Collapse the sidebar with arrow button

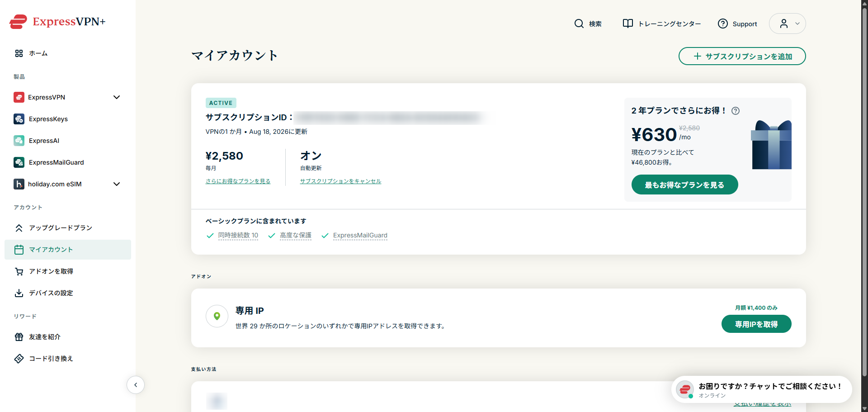(x=136, y=385)
